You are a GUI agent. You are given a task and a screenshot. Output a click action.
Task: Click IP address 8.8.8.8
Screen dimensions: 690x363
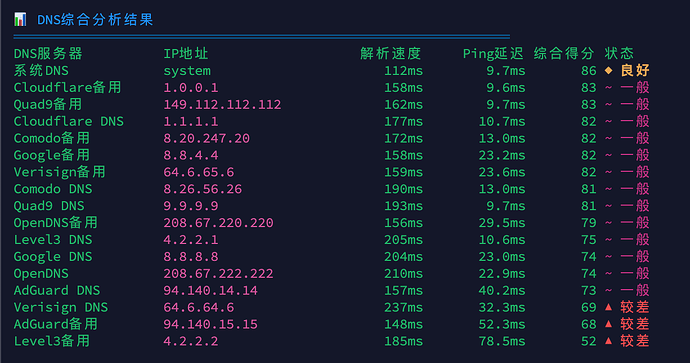click(191, 257)
